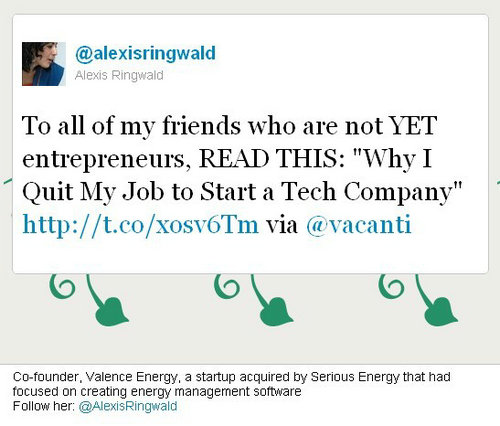This screenshot has height=426, width=500.
Task: Select the tweet text "READ THIS"
Action: click(x=269, y=158)
